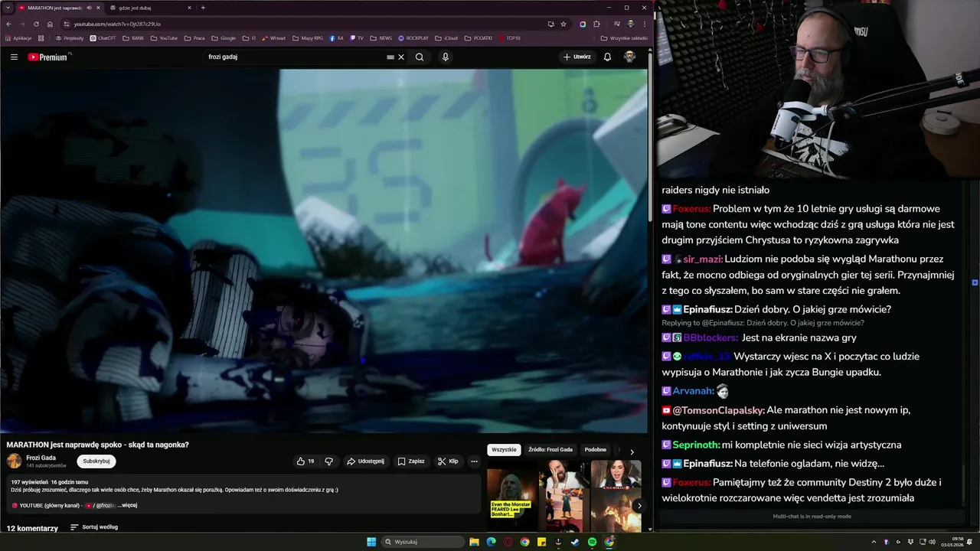Click the Frozi Gada channel avatar

[15, 461]
